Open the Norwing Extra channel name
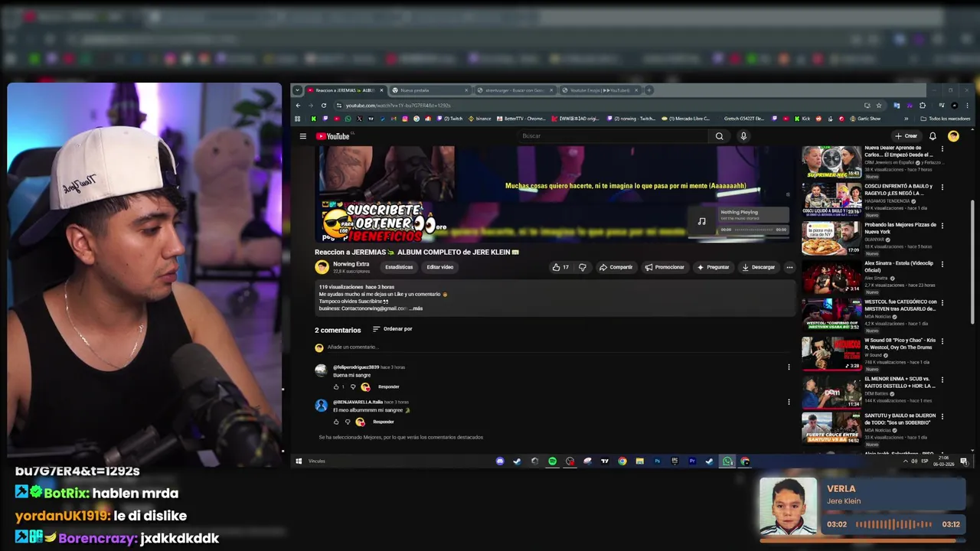The height and width of the screenshot is (551, 980). pyautogui.click(x=351, y=264)
